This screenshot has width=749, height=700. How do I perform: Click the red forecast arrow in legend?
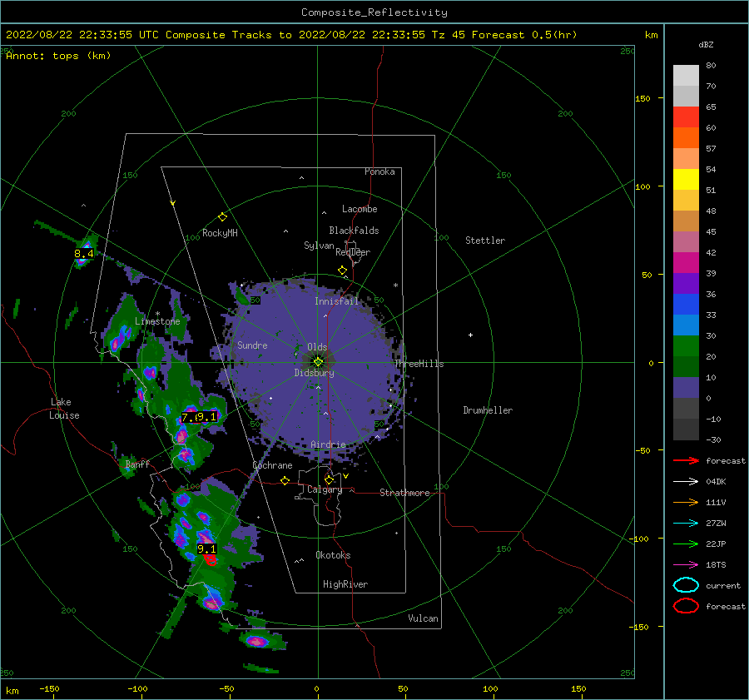686,460
